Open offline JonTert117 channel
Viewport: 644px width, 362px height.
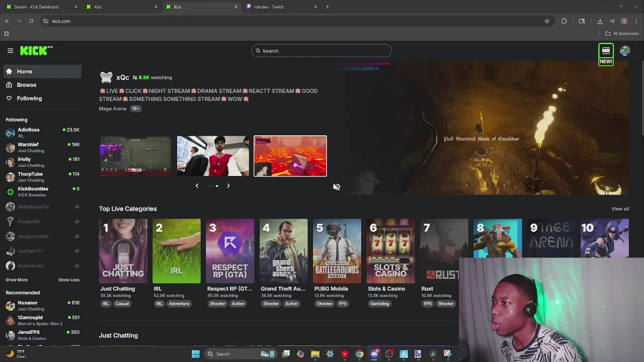(x=42, y=251)
